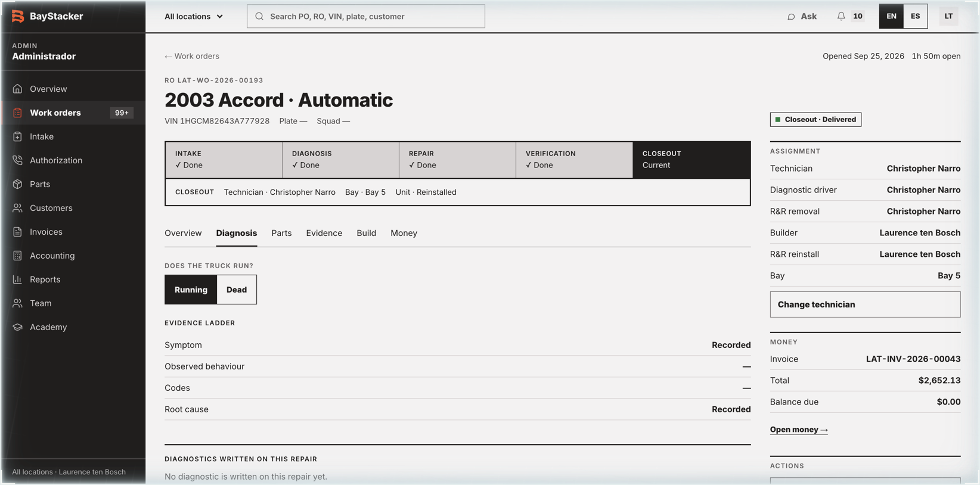
Task: Open Overview via its home icon
Action: [x=17, y=89]
